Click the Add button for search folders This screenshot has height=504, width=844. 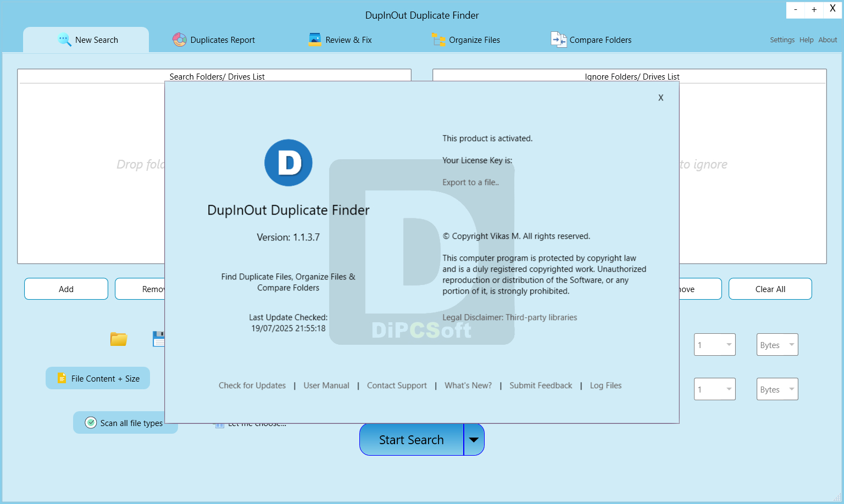pos(66,289)
